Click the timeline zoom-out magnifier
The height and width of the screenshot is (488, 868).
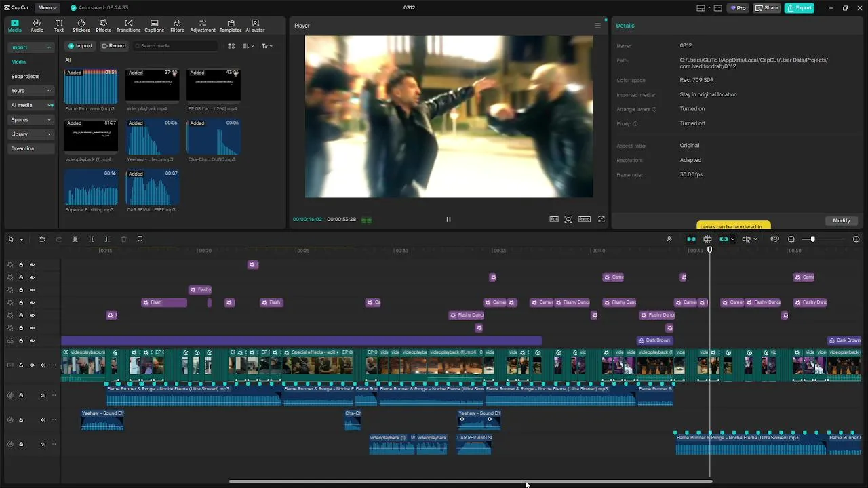click(791, 239)
